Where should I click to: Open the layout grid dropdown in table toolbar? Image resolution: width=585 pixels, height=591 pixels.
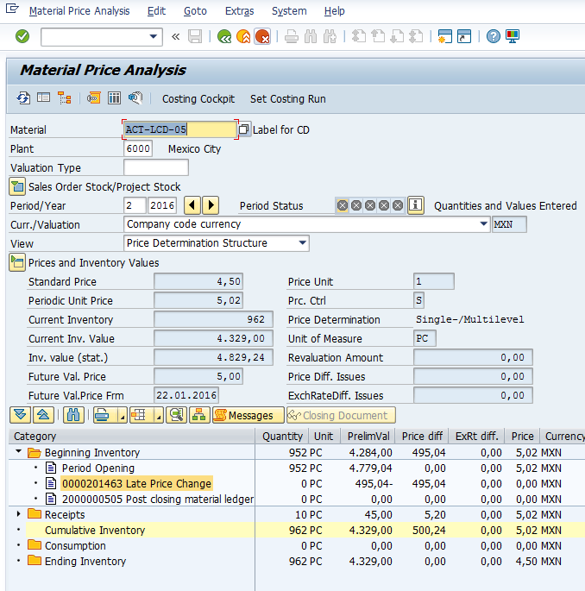[x=159, y=416]
